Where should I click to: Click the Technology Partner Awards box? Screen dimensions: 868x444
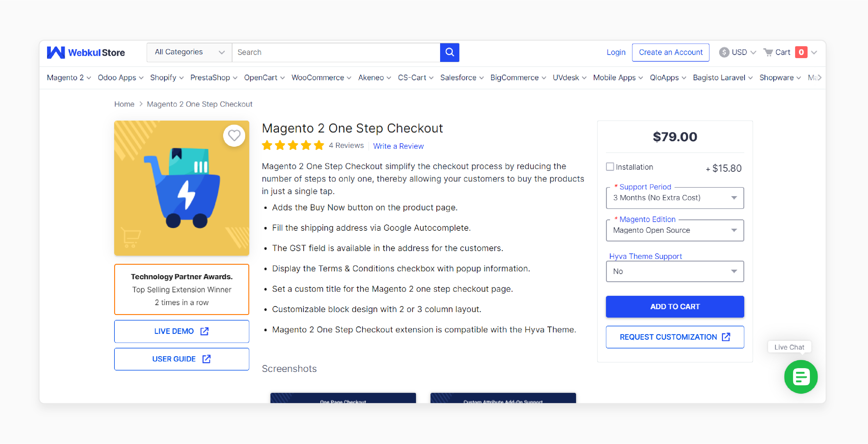(x=182, y=289)
